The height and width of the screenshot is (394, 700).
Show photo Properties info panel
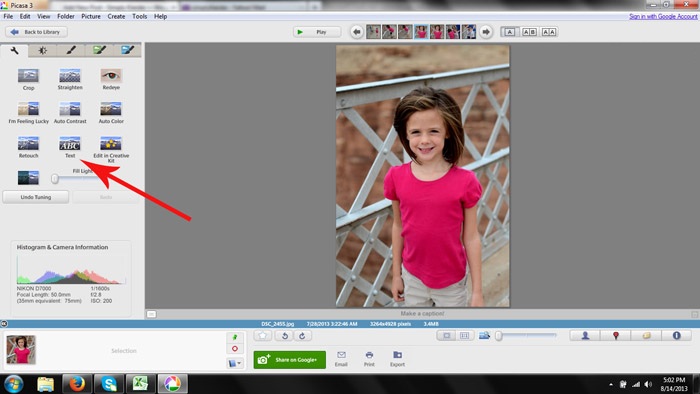point(676,336)
